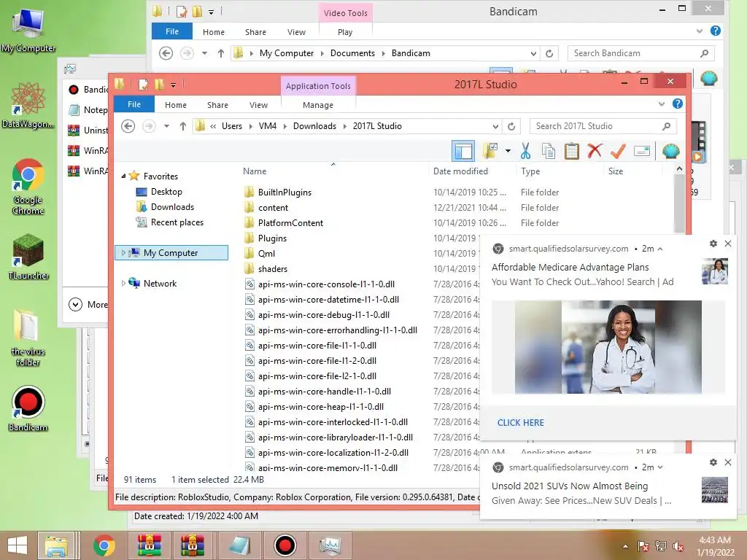Click the Back arrow in Bandicam window
This screenshot has height=560, width=747.
[166, 53]
